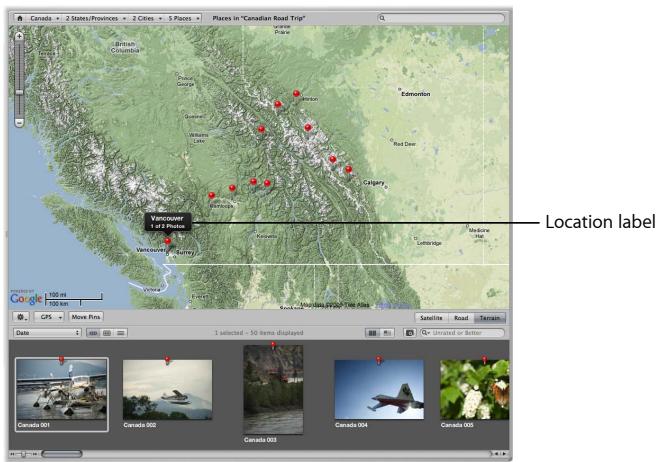Screen dimensions: 659x462
Task: Click the pin badge on Canada 001
Action: click(x=61, y=359)
